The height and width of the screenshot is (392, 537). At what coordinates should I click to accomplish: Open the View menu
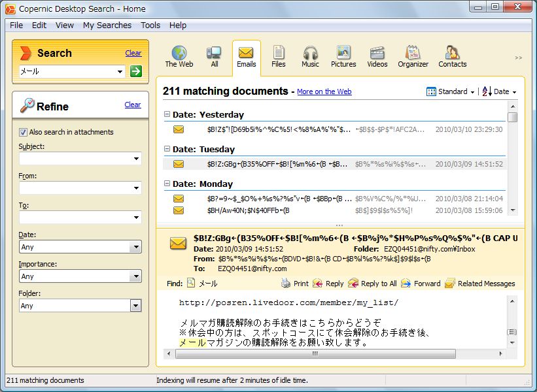[65, 25]
